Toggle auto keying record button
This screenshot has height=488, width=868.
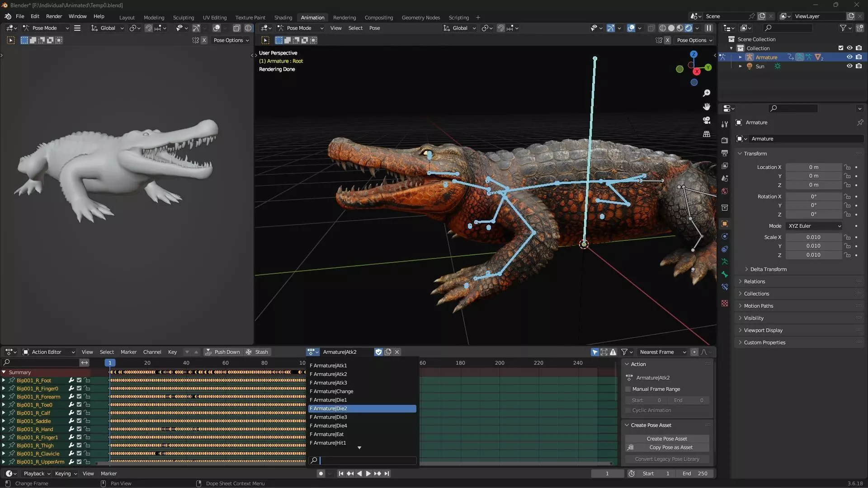coord(321,474)
